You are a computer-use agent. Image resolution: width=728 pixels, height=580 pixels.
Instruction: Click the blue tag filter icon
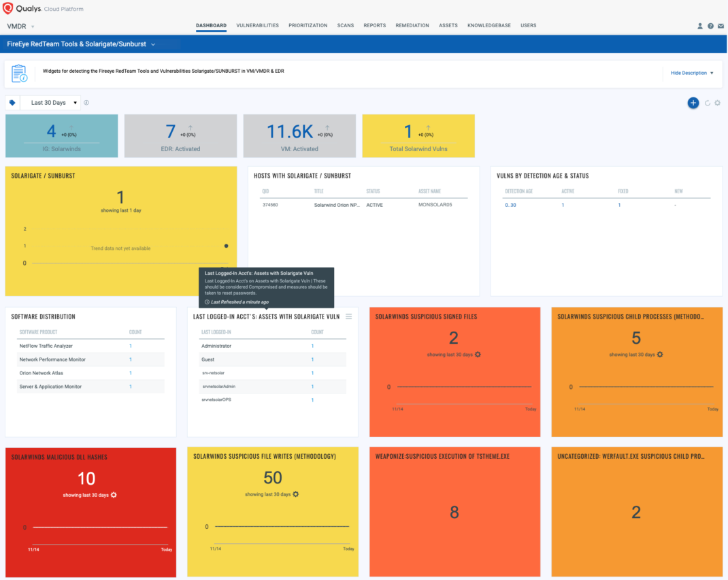12,103
